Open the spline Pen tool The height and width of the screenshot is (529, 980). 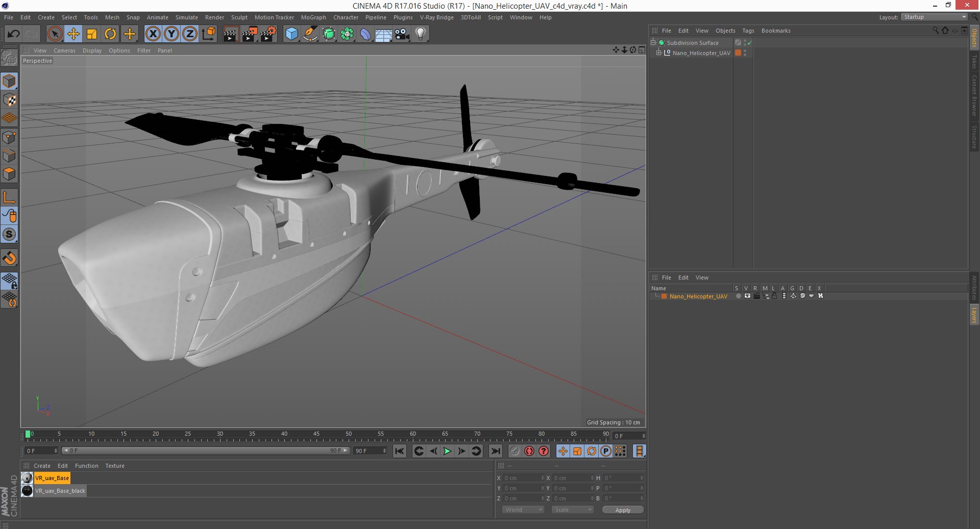310,34
